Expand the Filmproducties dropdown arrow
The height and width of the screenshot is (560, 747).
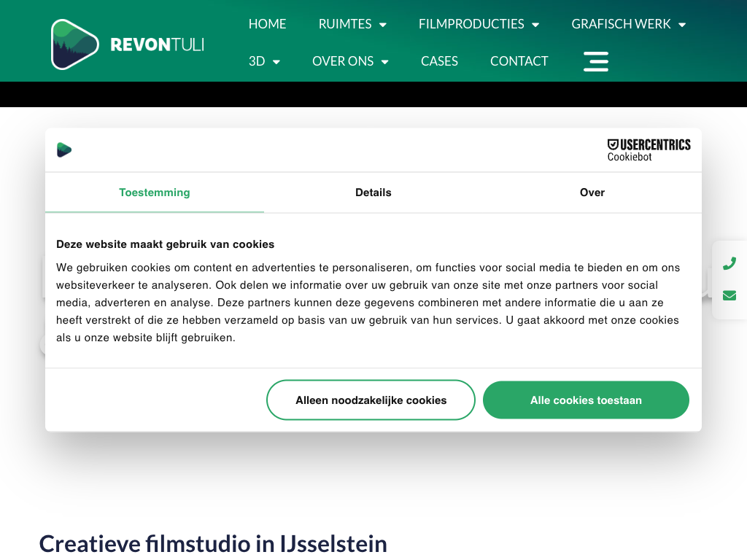point(535,25)
